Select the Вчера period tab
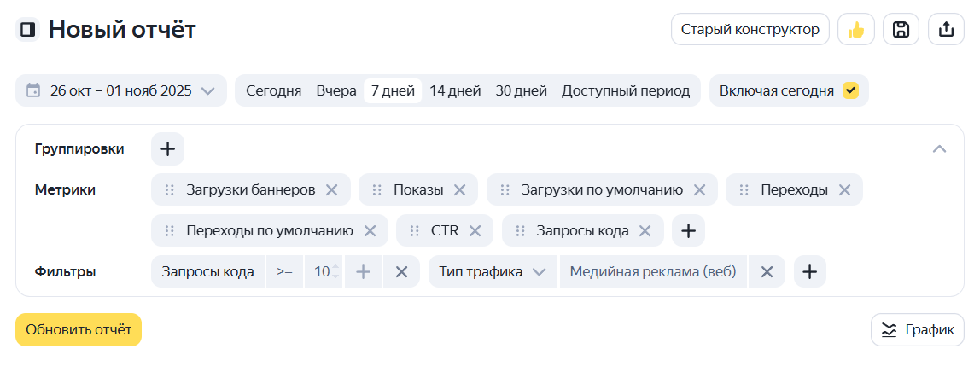Screen dimensions: 980x366 tap(336, 90)
